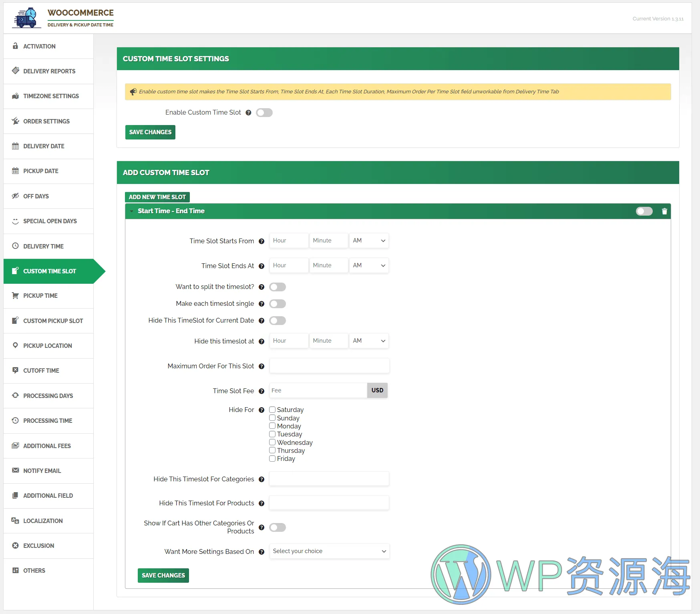Click help icon next to Want More Settings Based On
The image size is (700, 614).
coord(261,552)
